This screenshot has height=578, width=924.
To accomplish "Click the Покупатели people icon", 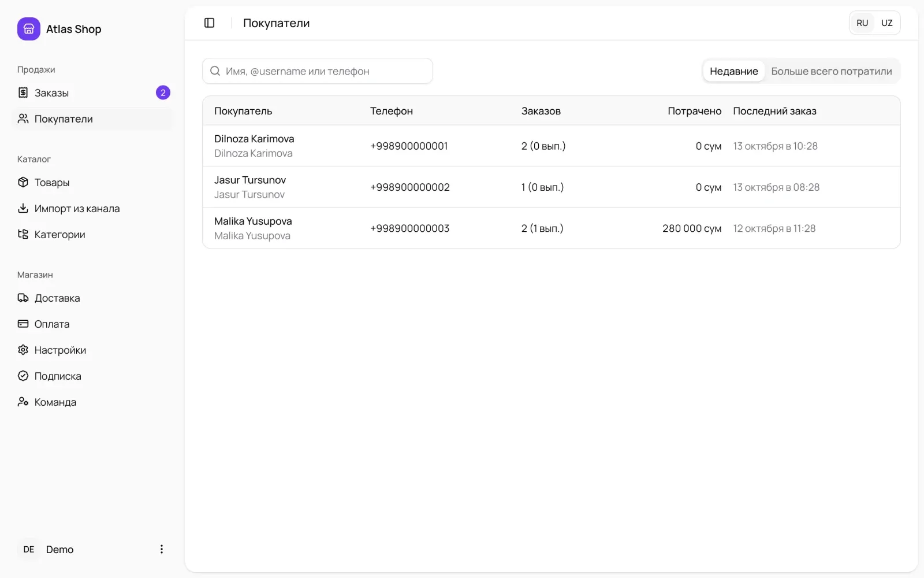I will (23, 118).
